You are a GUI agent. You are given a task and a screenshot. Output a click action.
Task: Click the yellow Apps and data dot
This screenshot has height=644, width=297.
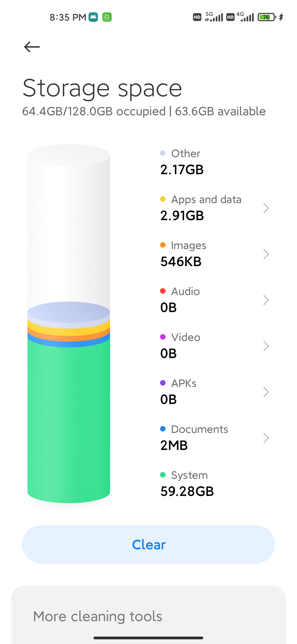coord(163,199)
